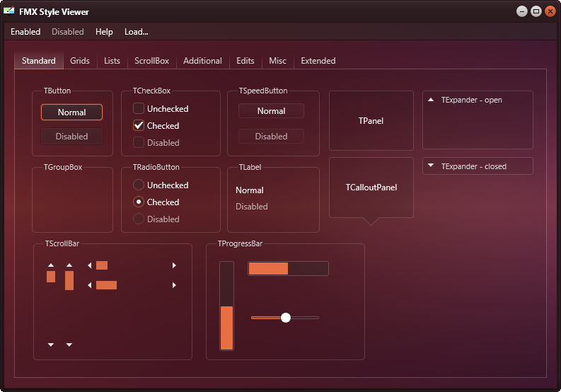Viewport: 561px width, 392px height.
Task: Click right arrow of upper horizontal scrollbar
Action: point(174,265)
